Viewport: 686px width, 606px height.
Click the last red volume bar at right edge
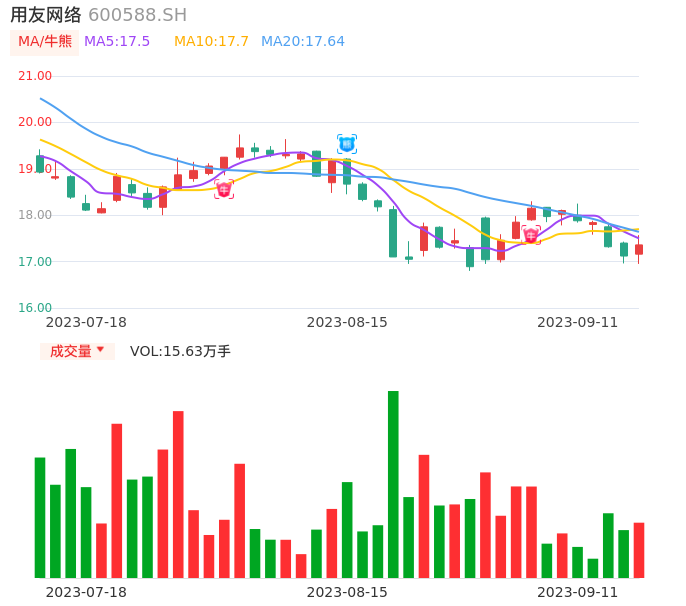coord(639,550)
